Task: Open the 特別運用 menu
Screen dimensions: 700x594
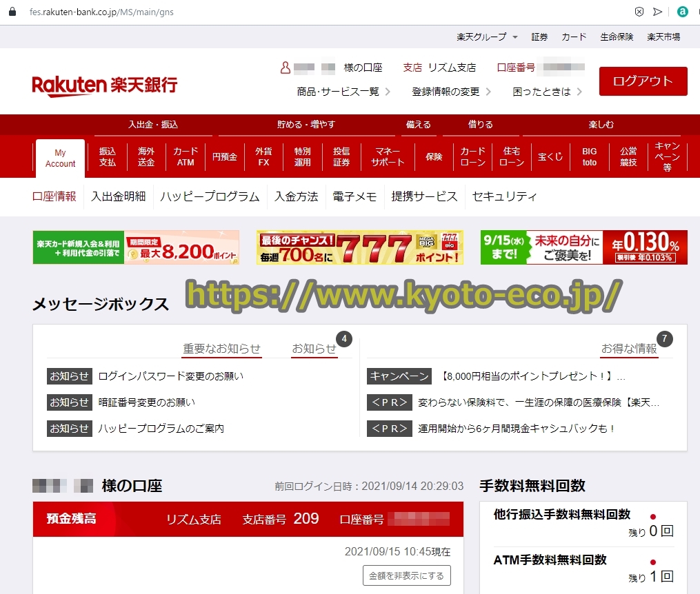Action: click(x=302, y=157)
